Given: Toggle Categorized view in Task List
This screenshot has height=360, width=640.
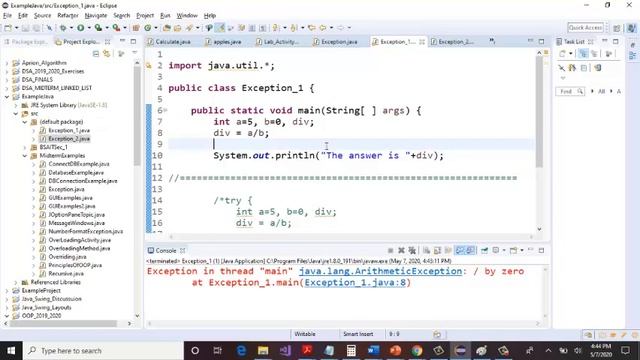Looking at the screenshot, I should coord(583,53).
